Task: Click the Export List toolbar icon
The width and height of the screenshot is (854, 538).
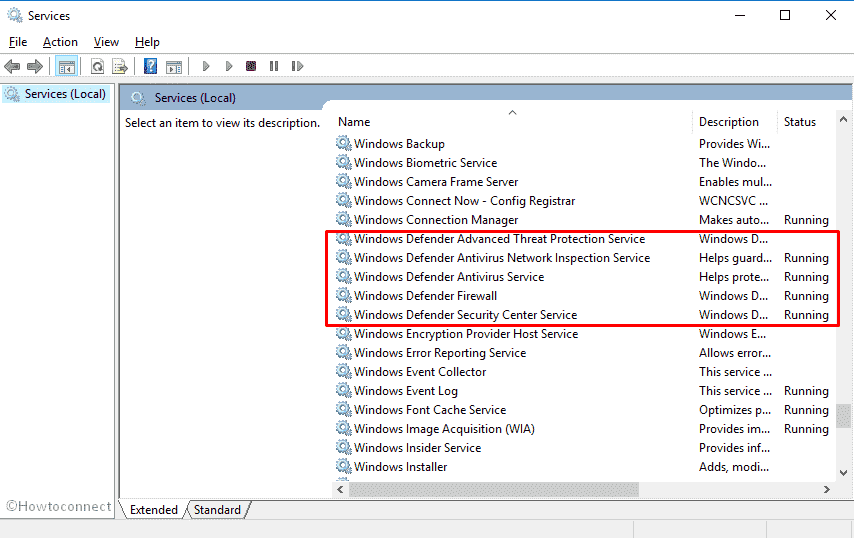Action: pos(119,66)
